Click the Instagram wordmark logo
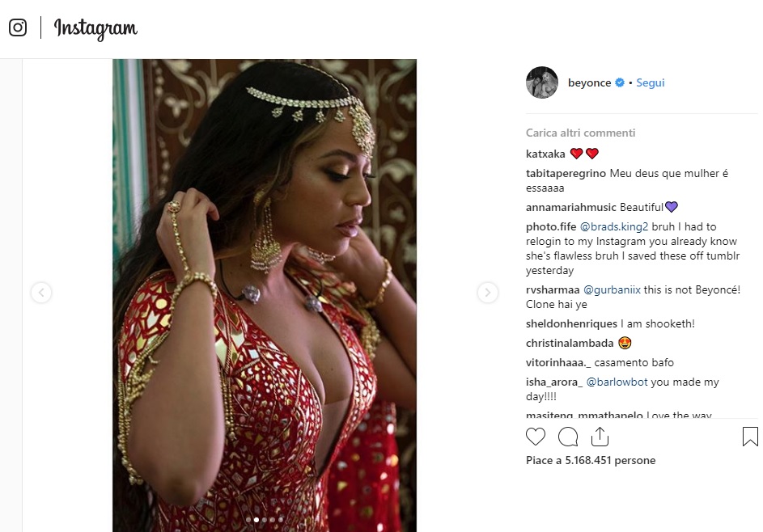 click(x=95, y=29)
